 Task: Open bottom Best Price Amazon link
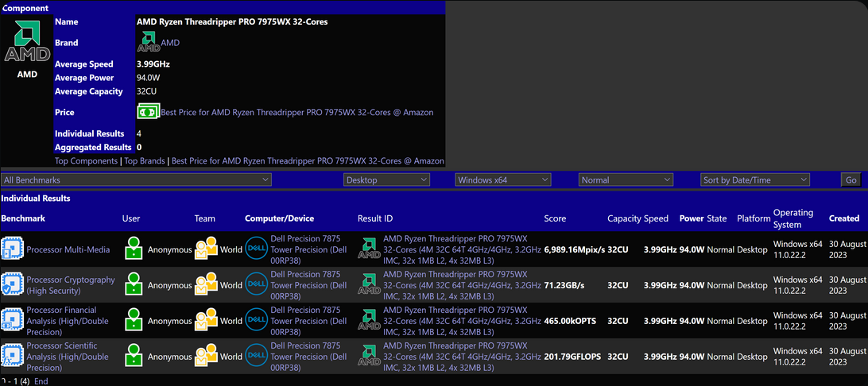[308, 161]
